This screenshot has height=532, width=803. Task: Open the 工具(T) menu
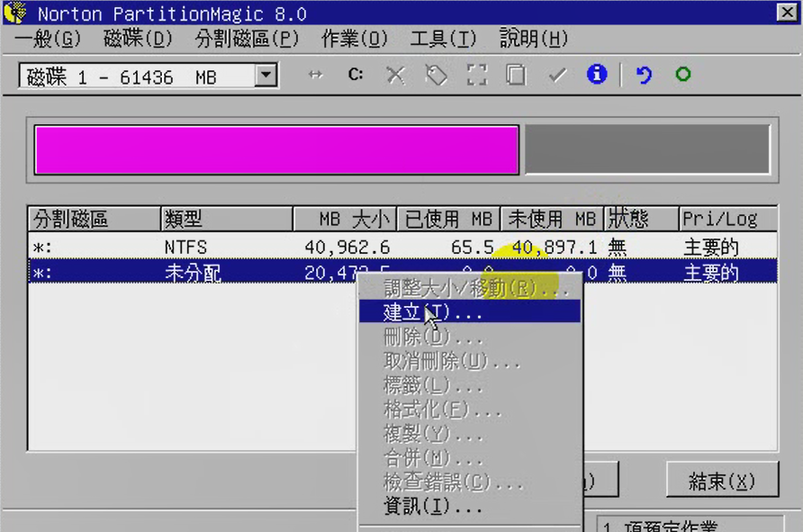tap(444, 39)
